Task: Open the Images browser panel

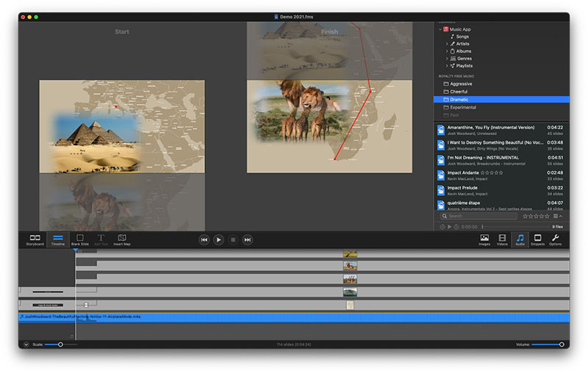Action: (484, 239)
